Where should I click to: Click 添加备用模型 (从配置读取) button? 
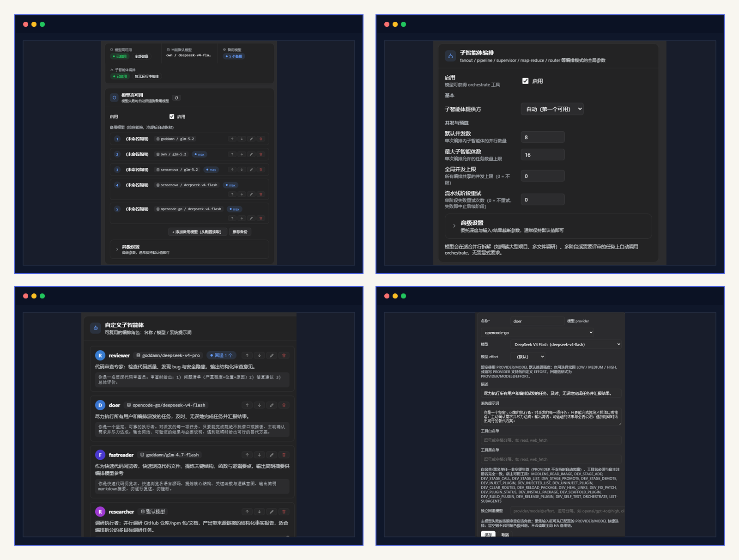coord(197,232)
